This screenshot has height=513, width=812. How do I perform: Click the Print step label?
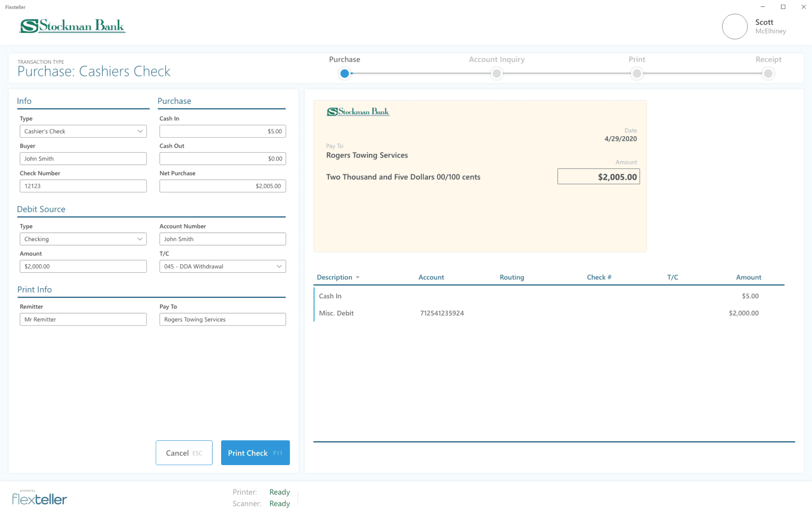[x=637, y=59]
